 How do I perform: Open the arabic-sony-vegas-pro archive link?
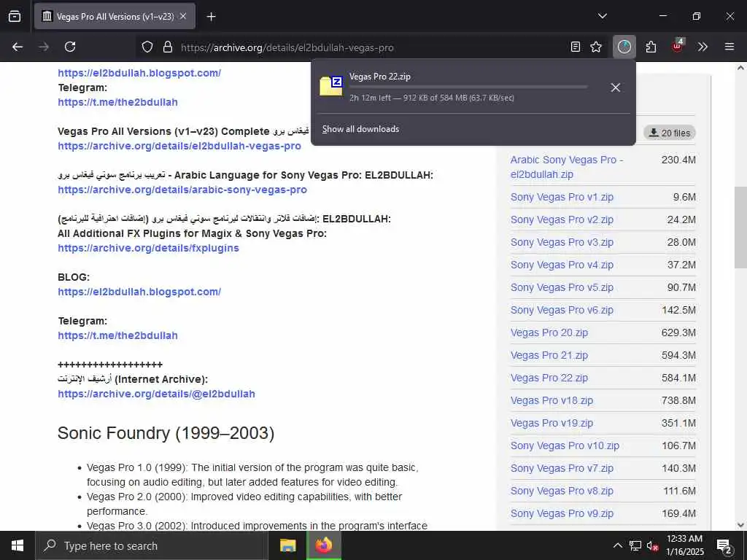pos(182,190)
